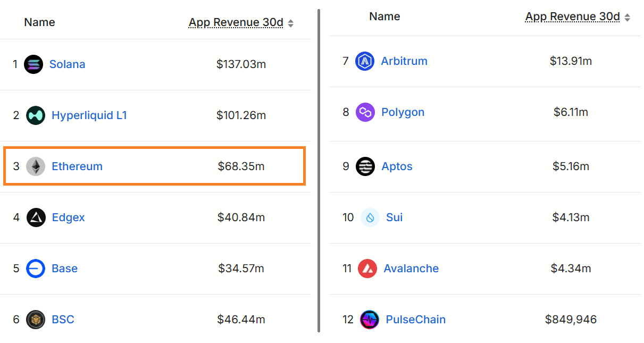Click the Ethereum diamond logo icon
This screenshot has width=644, height=343.
click(36, 166)
